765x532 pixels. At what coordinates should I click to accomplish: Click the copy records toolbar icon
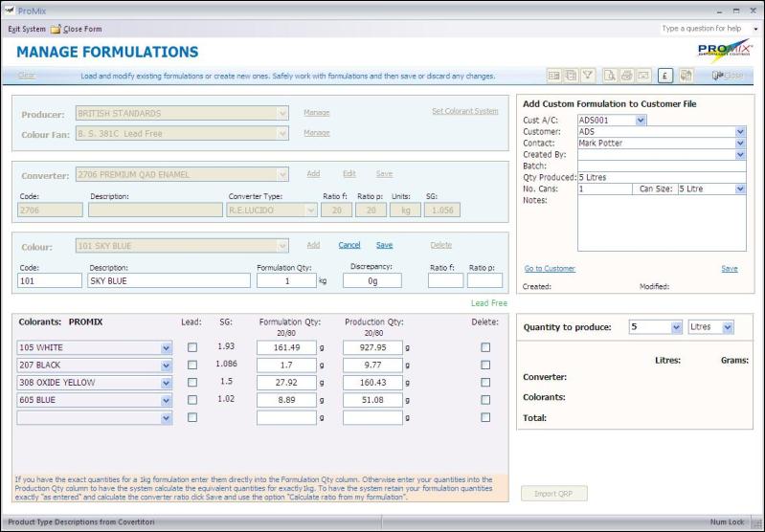[571, 76]
